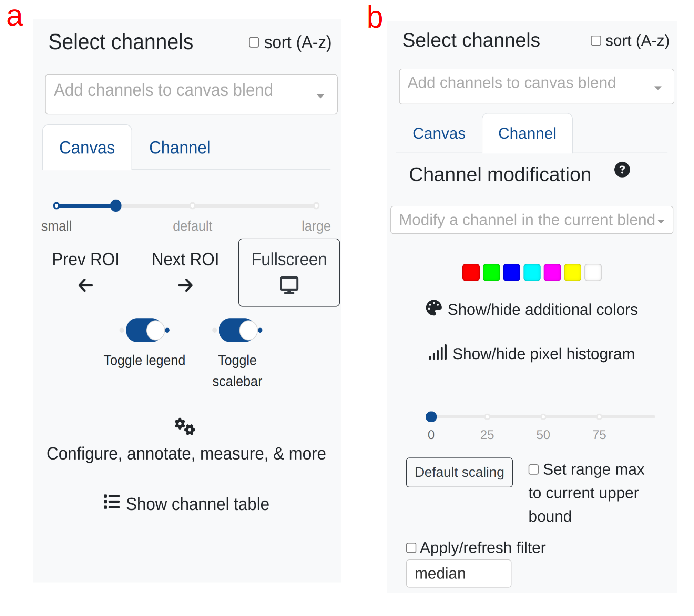Click the Default scaling button
Viewport: 694px width, 616px height.
coord(459,472)
